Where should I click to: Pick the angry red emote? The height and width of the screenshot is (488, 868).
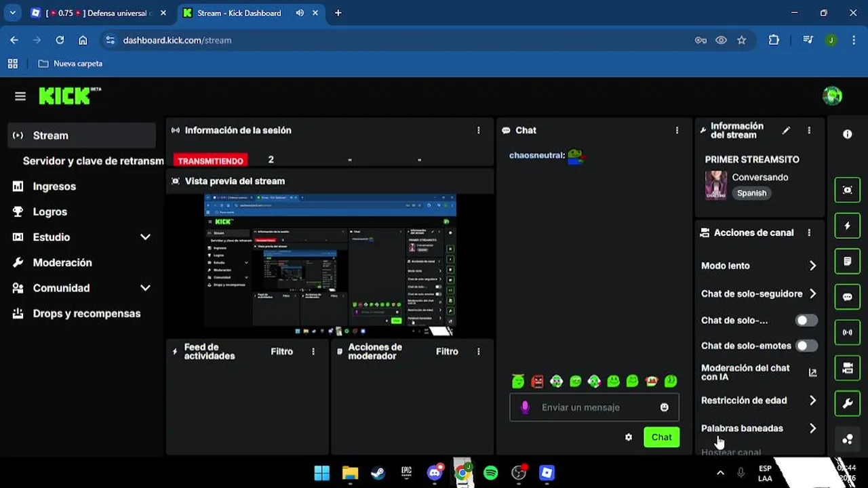coord(537,382)
